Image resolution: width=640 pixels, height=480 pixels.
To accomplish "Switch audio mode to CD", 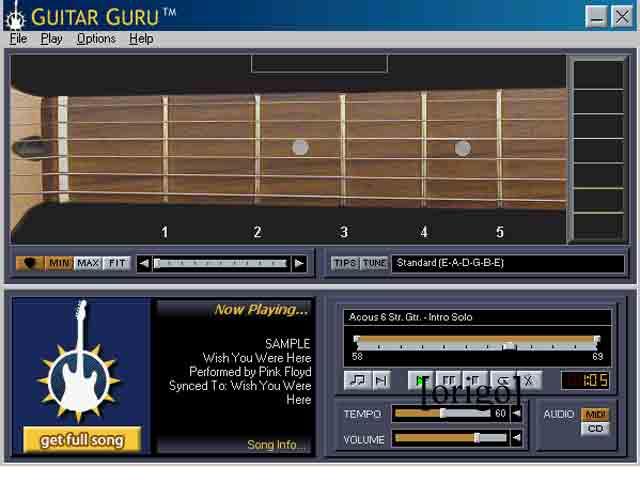I will click(595, 429).
